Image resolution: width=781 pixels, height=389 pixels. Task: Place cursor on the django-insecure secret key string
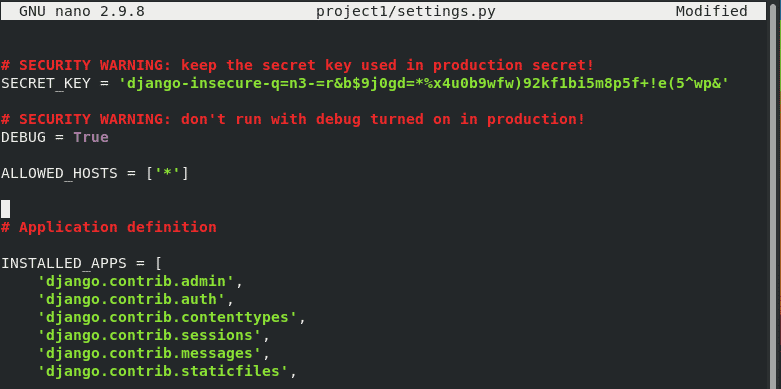424,83
